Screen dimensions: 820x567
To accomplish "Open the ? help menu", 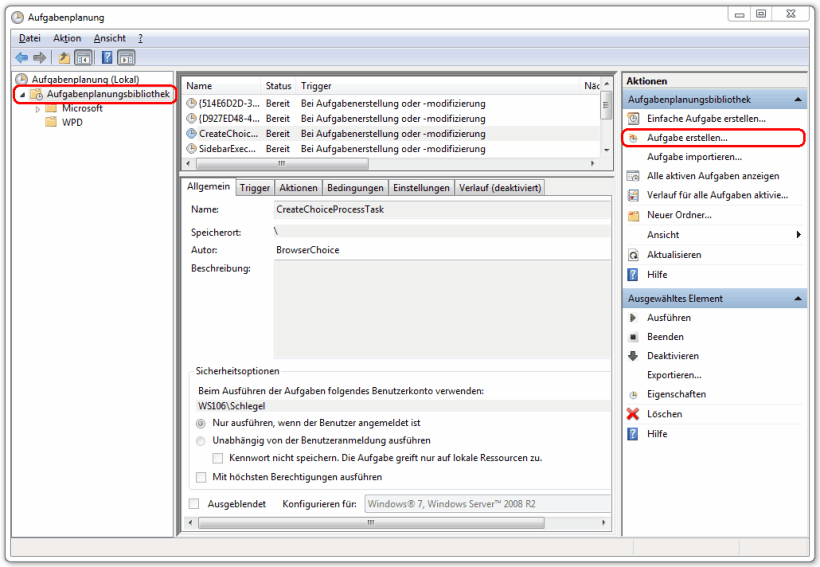I will pyautogui.click(x=140, y=38).
